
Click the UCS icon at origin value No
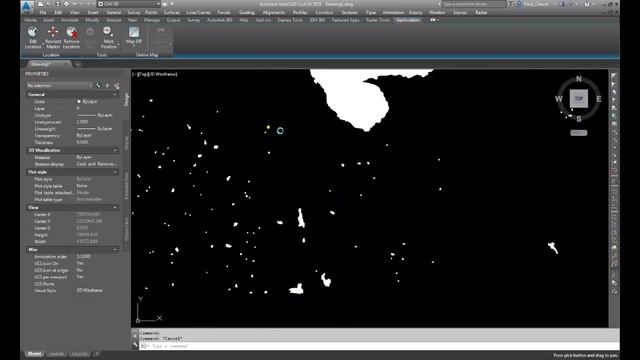(79, 270)
